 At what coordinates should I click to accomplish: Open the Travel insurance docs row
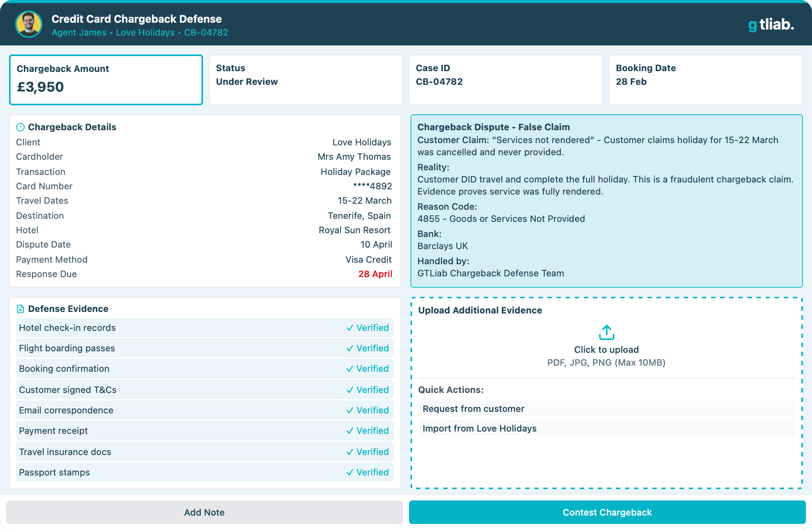tap(205, 452)
